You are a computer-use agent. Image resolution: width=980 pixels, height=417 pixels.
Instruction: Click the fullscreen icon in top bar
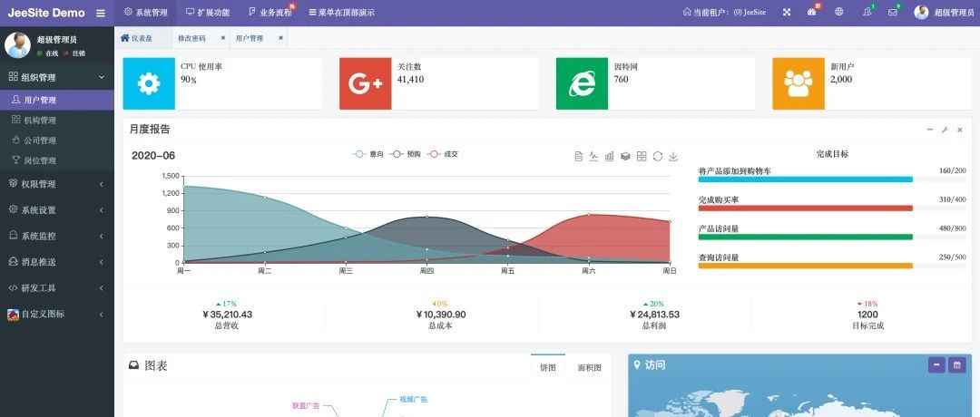click(x=787, y=13)
